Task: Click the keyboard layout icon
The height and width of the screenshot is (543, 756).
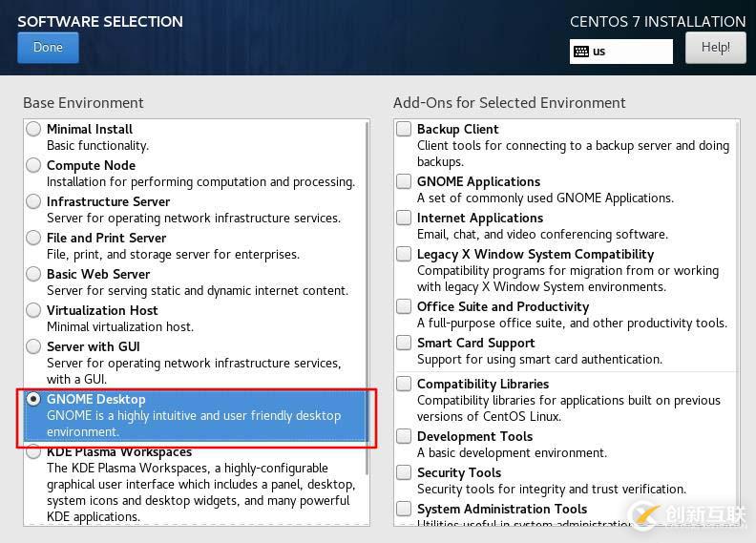Action: (581, 52)
